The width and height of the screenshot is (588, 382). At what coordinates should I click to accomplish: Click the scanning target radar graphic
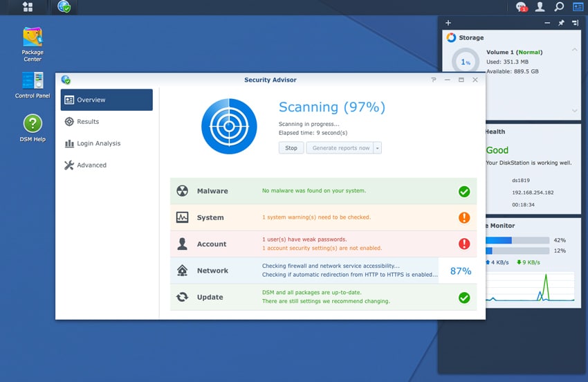click(x=229, y=127)
